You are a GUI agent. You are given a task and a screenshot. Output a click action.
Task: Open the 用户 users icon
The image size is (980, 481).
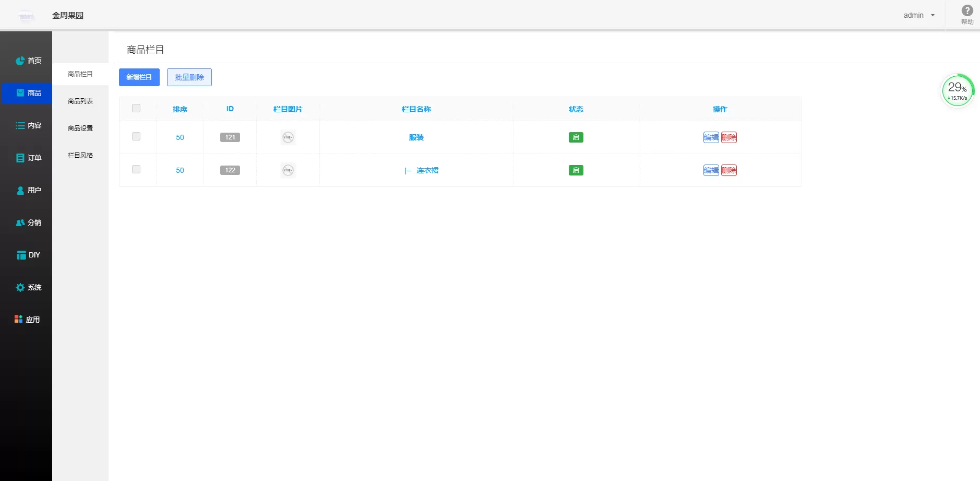click(x=20, y=191)
